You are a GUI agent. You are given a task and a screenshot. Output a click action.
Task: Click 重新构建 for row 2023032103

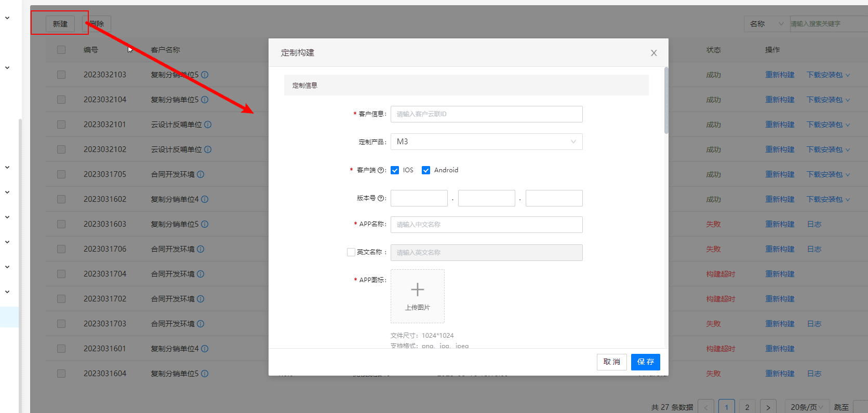tap(780, 75)
